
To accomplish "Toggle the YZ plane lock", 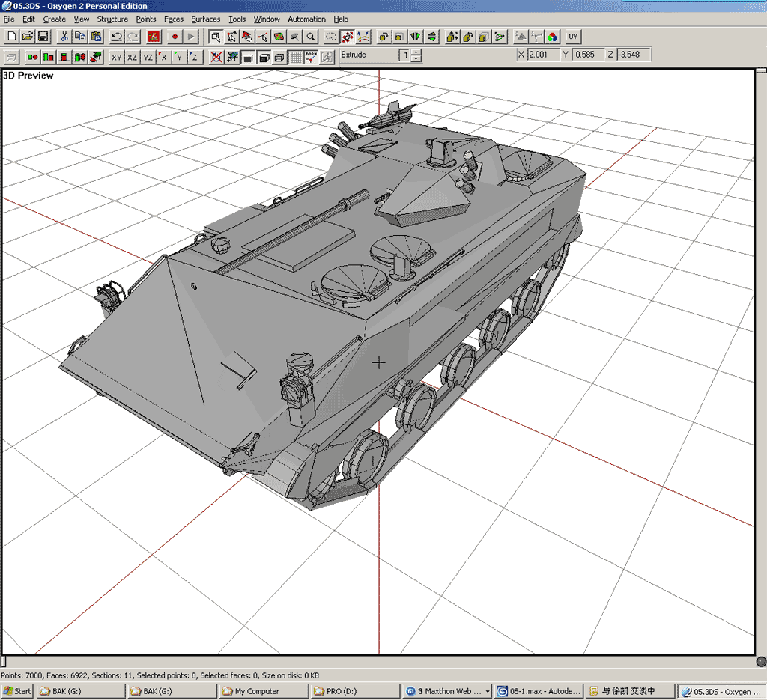I will [x=148, y=57].
